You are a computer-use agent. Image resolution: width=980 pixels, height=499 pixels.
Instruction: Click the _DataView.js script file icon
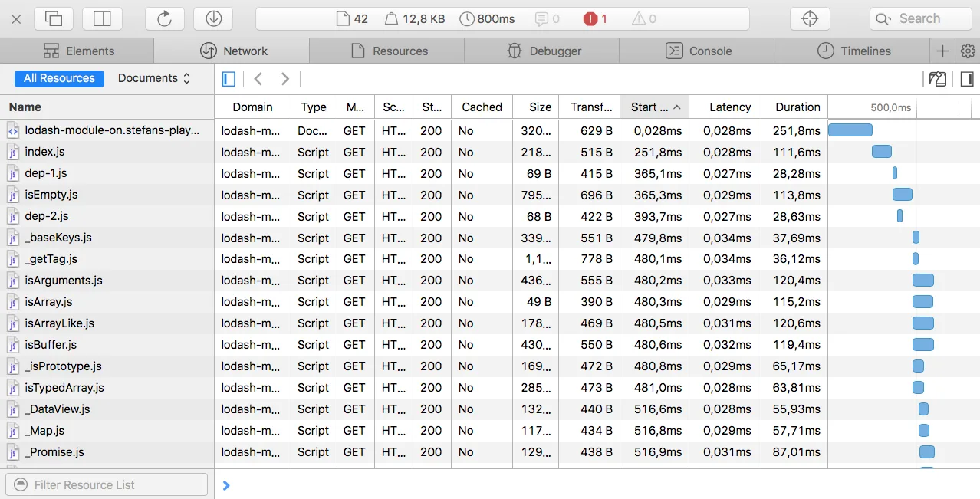click(x=13, y=409)
